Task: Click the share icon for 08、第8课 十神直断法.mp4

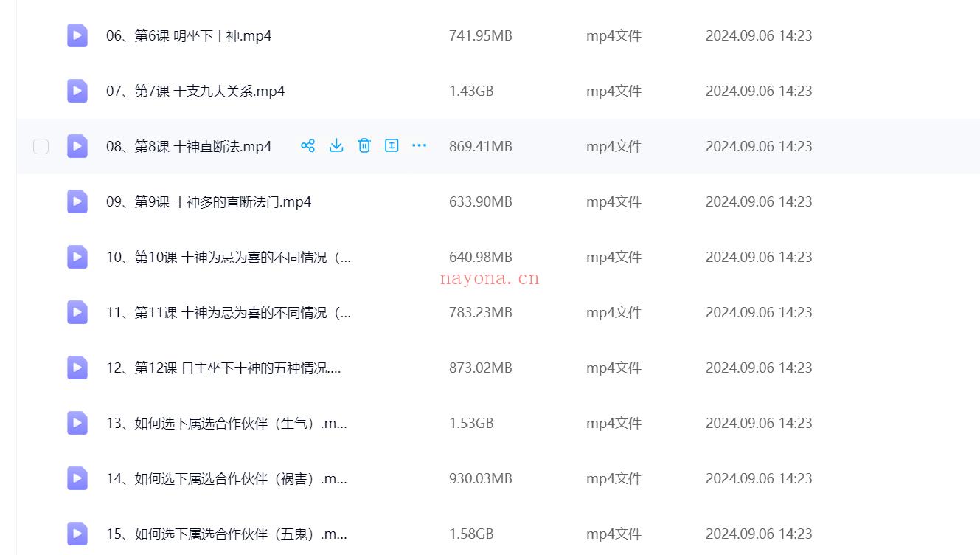Action: tap(308, 145)
